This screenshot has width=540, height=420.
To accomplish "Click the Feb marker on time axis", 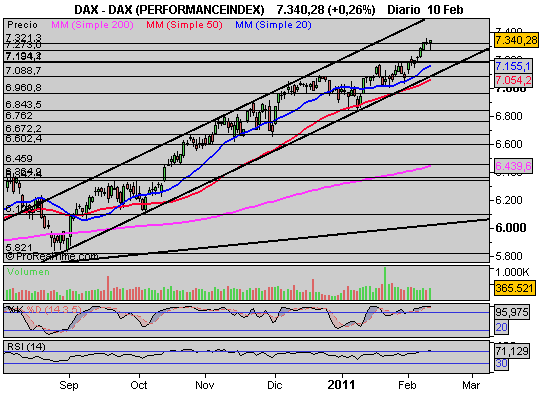I will [x=407, y=385].
